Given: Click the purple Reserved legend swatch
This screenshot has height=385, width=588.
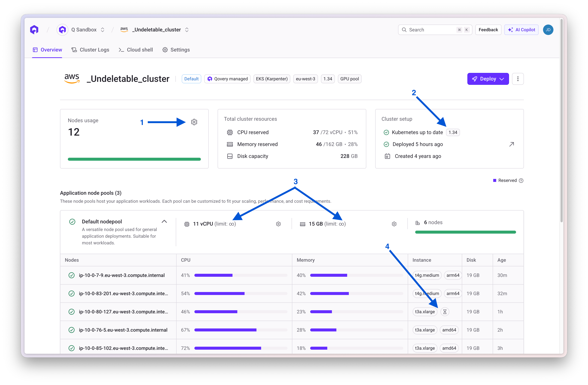Looking at the screenshot, I should click(495, 181).
